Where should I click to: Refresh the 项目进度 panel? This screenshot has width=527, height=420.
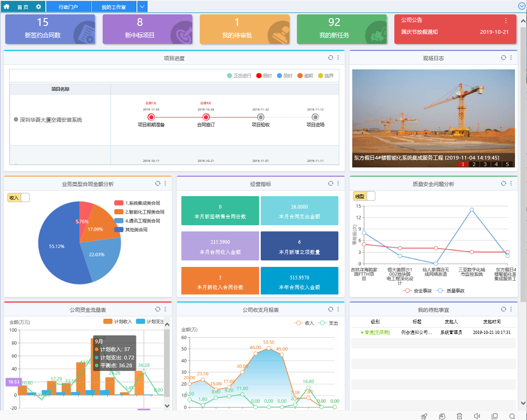pos(331,58)
